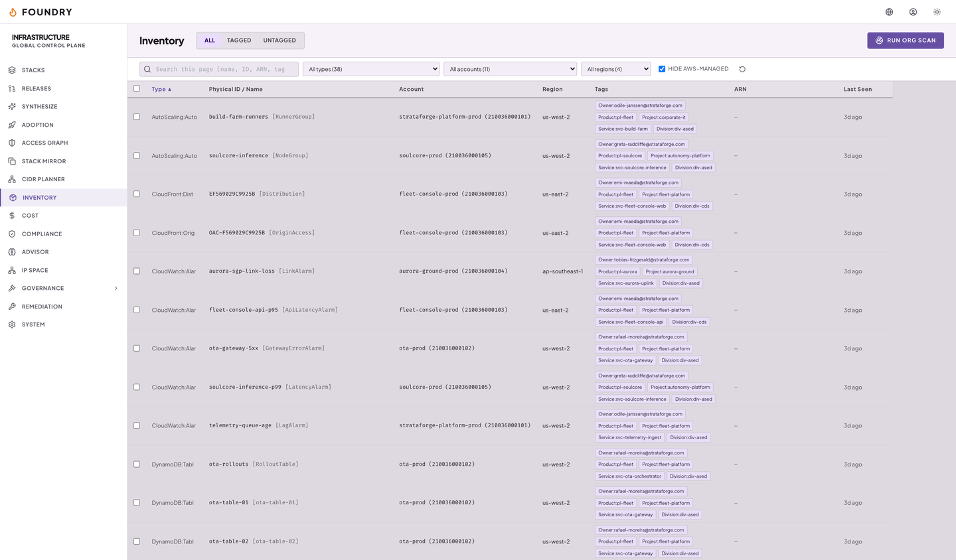The width and height of the screenshot is (956, 560).
Task: Sort by the Type column header
Action: pyautogui.click(x=161, y=89)
